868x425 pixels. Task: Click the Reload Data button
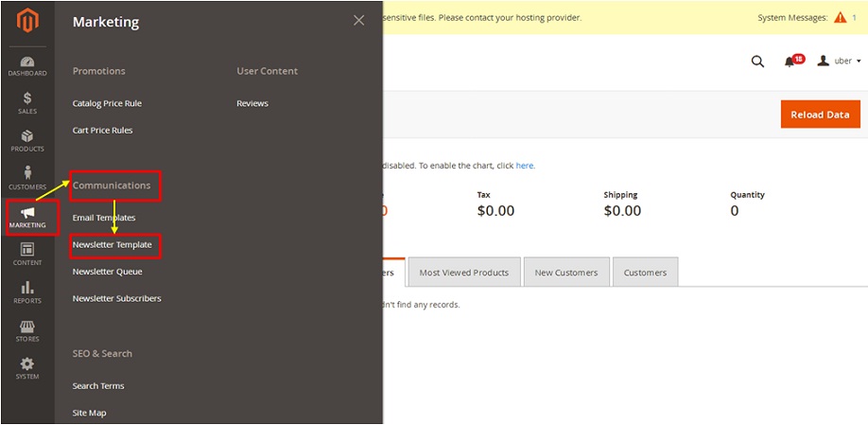point(821,115)
